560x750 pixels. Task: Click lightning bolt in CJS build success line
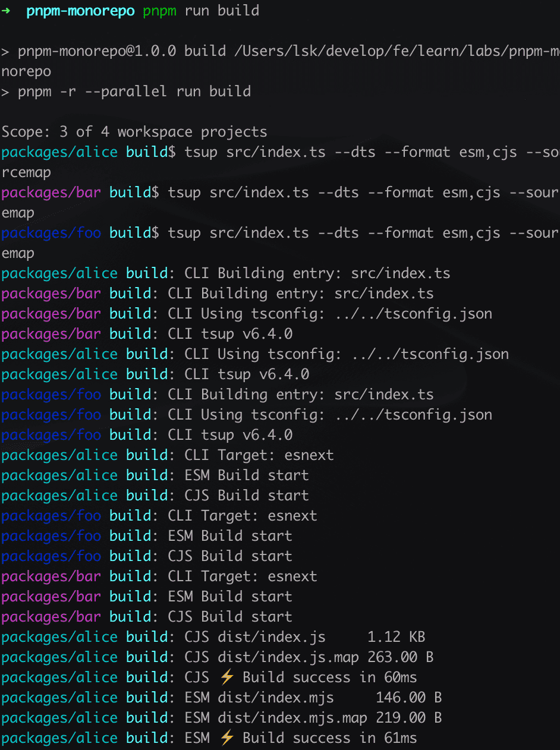tap(227, 677)
